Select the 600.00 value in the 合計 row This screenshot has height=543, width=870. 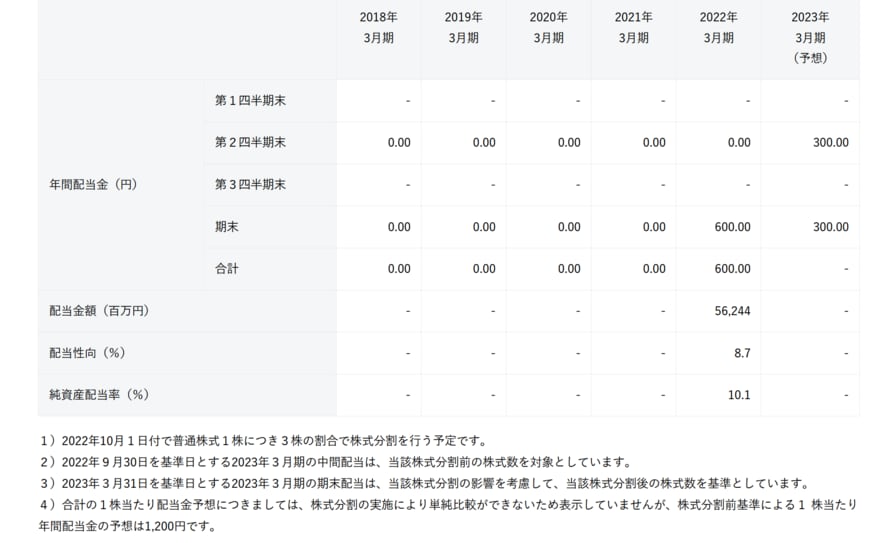pyautogui.click(x=731, y=269)
